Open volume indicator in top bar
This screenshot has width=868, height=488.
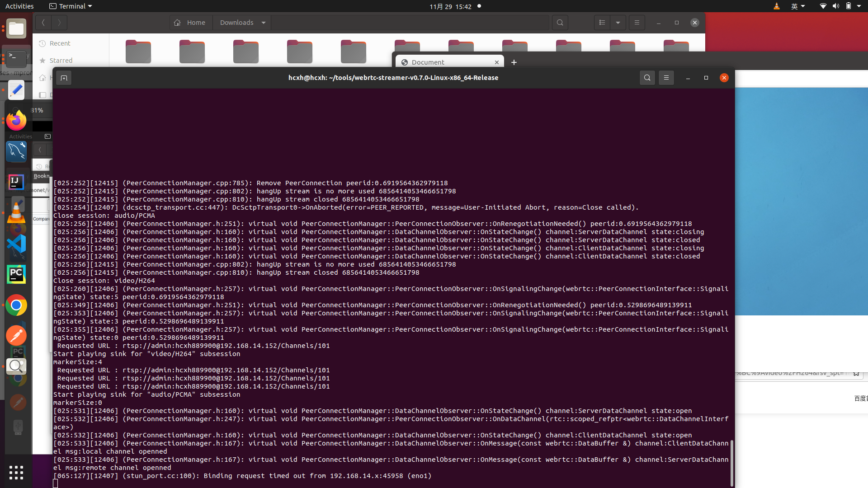[836, 6]
